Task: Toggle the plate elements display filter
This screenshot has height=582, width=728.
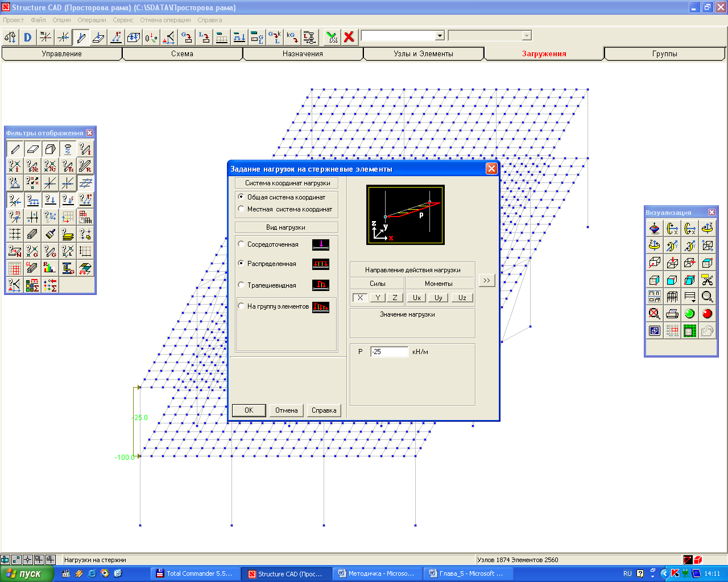Action: pos(32,149)
